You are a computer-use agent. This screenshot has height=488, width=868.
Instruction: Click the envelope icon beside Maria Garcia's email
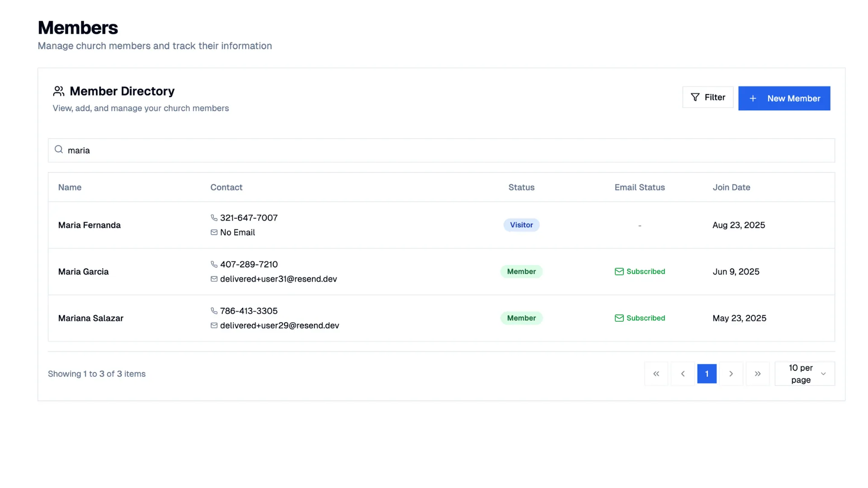(x=214, y=279)
